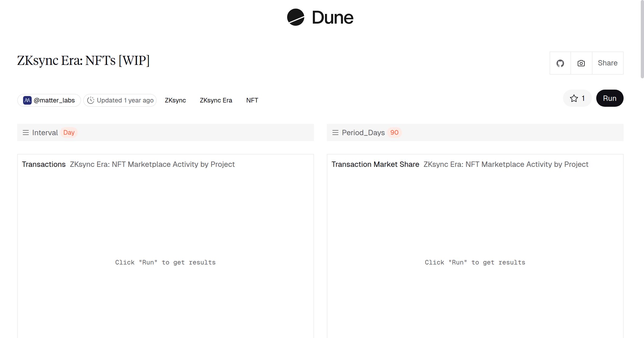The width and height of the screenshot is (644, 338).
Task: Select the ZKsync tag
Action: click(x=175, y=100)
